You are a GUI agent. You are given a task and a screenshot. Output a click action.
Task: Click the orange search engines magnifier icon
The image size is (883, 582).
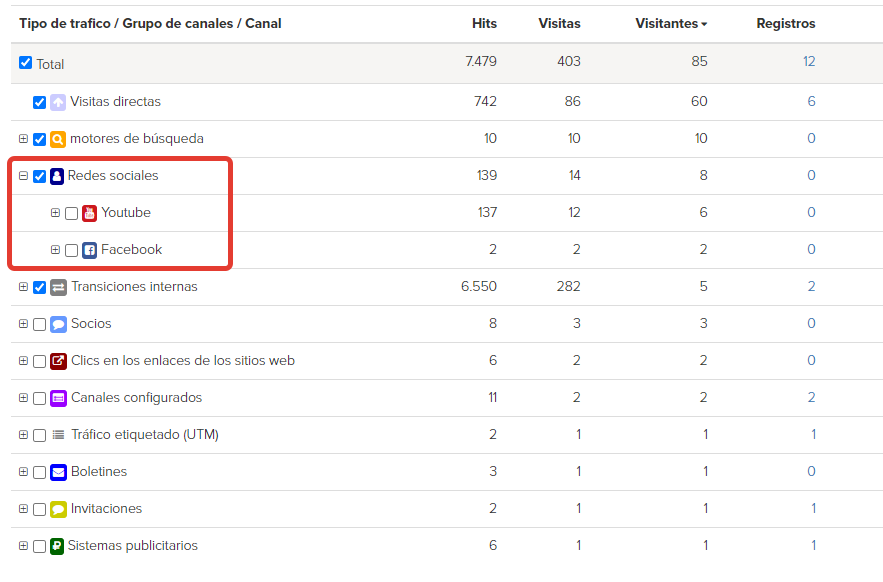pos(57,139)
